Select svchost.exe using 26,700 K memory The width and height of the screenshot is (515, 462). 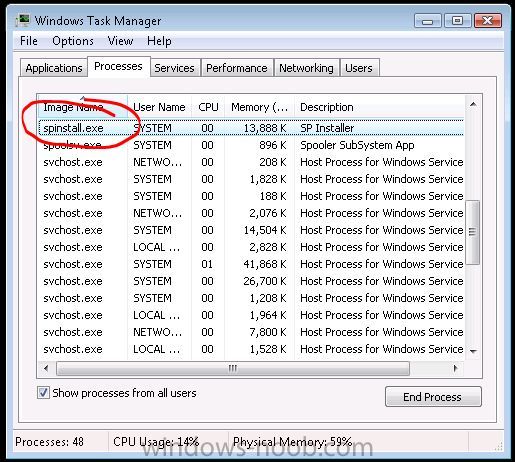251,281
